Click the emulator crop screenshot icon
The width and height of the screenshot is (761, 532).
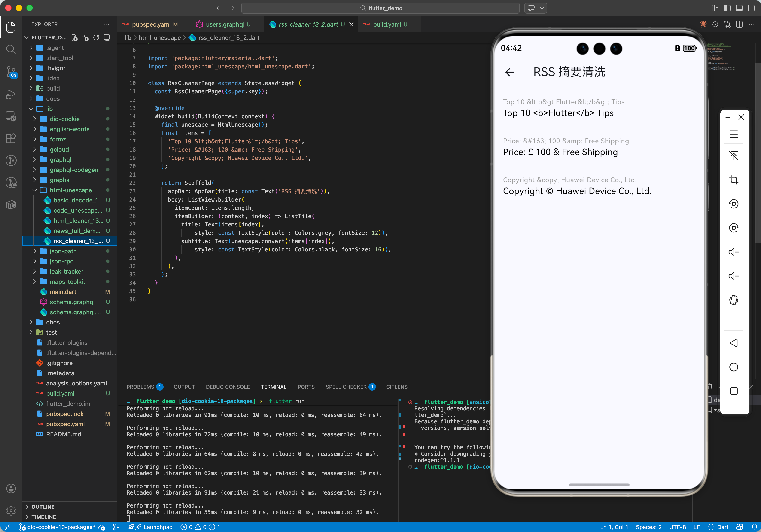pyautogui.click(x=734, y=180)
